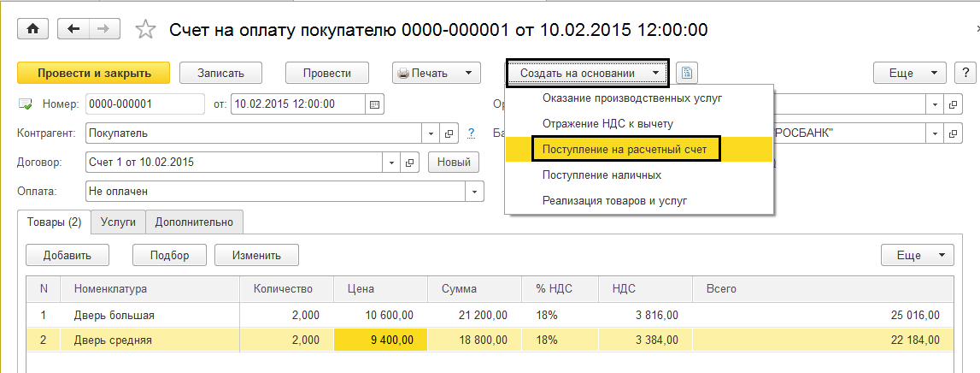This screenshot has width=980, height=373.
Task: Switch to the Дополнительно tab
Action: [194, 222]
